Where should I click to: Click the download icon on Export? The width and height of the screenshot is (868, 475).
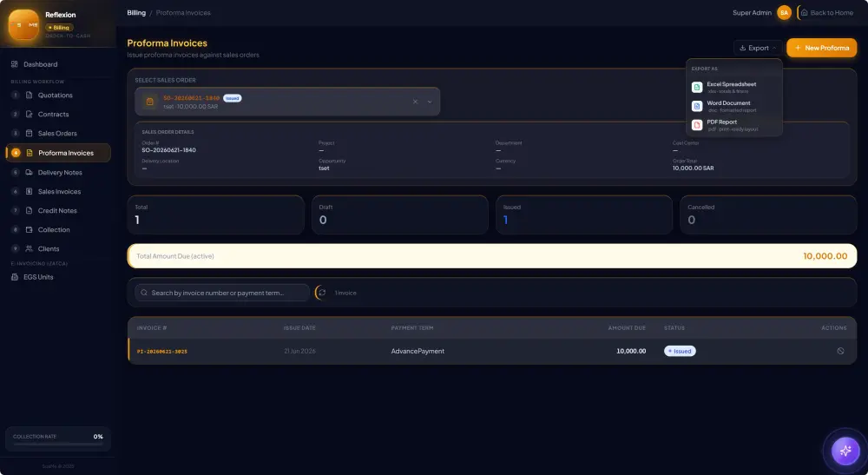click(x=743, y=48)
